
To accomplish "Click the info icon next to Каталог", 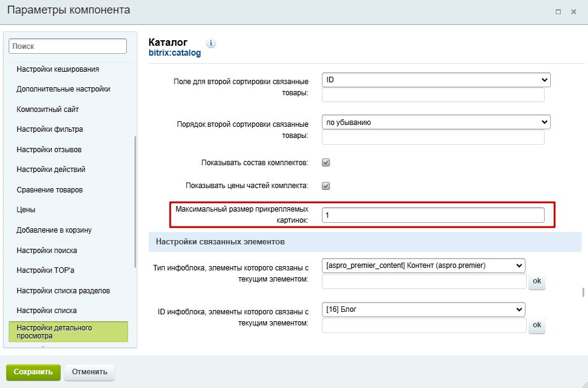I will [x=210, y=43].
